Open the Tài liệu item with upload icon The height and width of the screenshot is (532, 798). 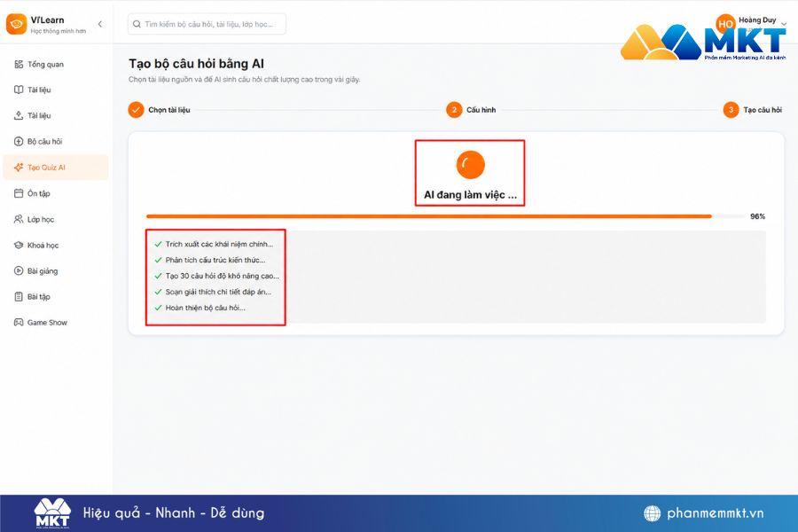[x=56, y=115]
